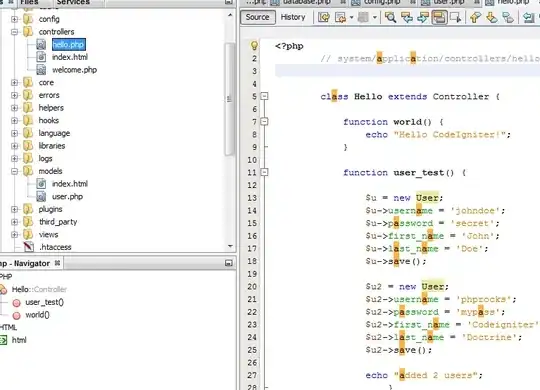
Task: Collapse the controllers folder
Action: (x=14, y=32)
